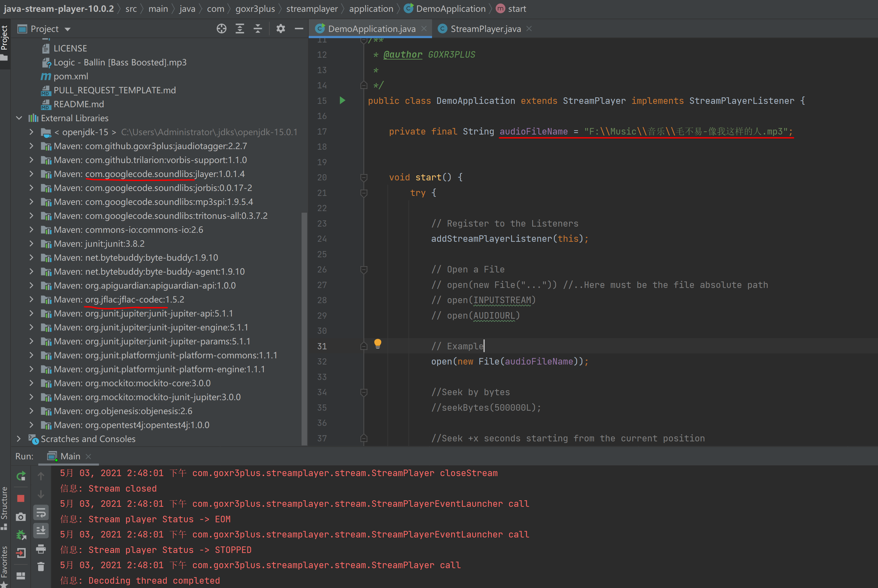Click the lightbulb intention icon on line 31

(377, 343)
